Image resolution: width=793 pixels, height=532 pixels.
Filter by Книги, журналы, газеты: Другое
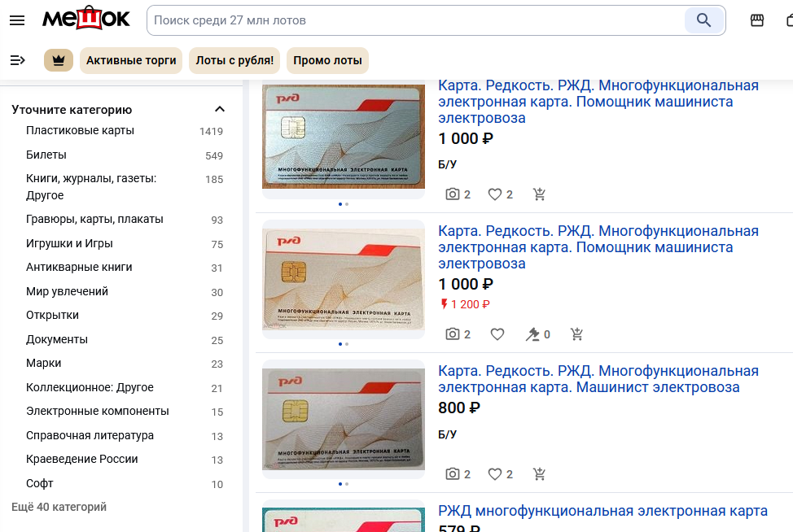click(x=91, y=186)
